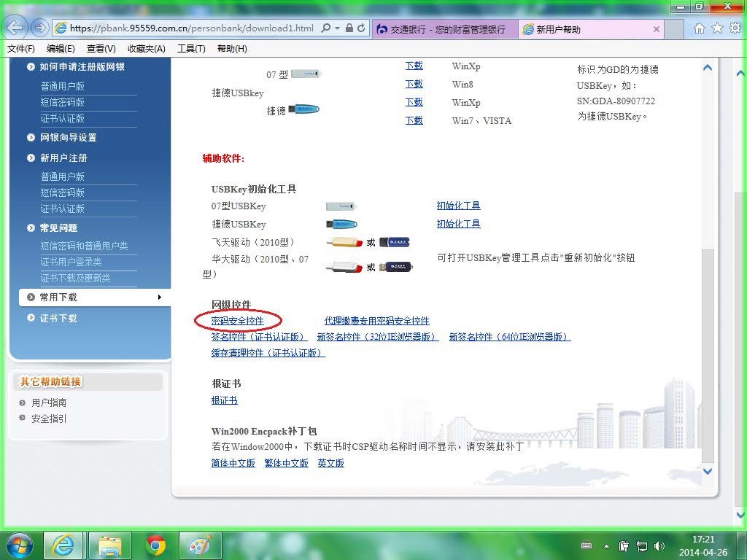Open Windows Start button
The width and height of the screenshot is (747, 560).
pyautogui.click(x=19, y=545)
